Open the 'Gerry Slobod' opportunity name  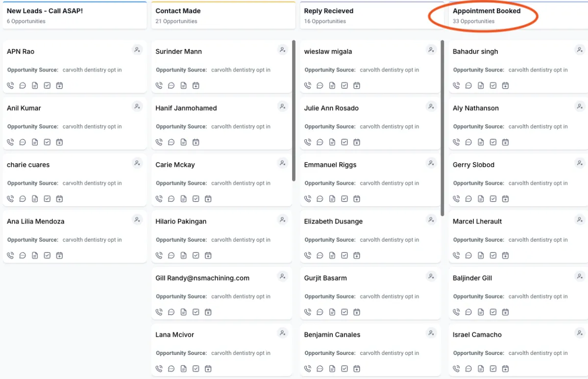point(474,165)
